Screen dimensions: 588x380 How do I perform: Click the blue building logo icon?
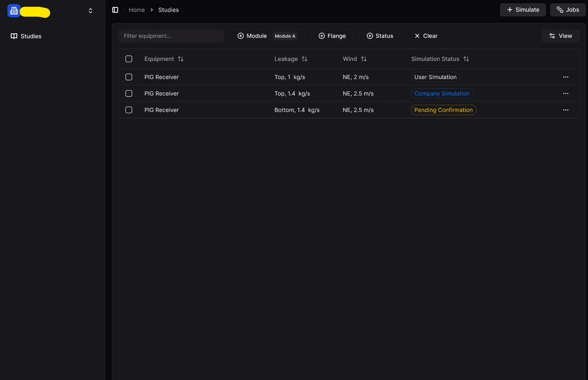point(14,11)
